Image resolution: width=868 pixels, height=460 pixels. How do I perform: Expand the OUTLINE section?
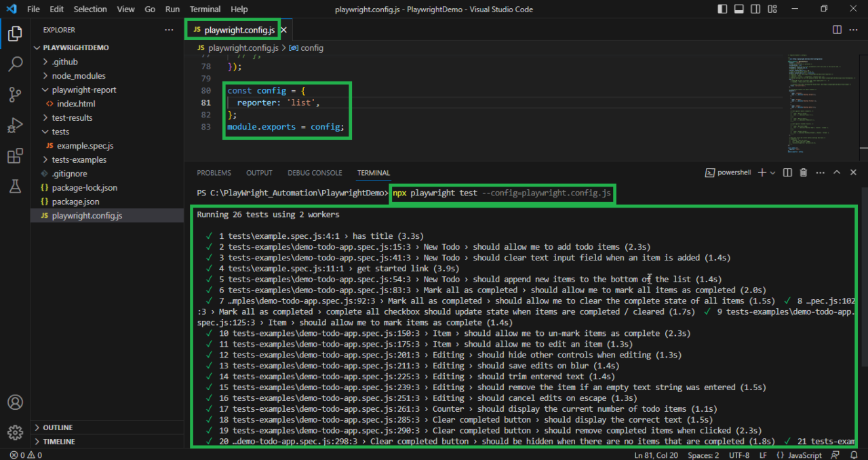click(58, 427)
